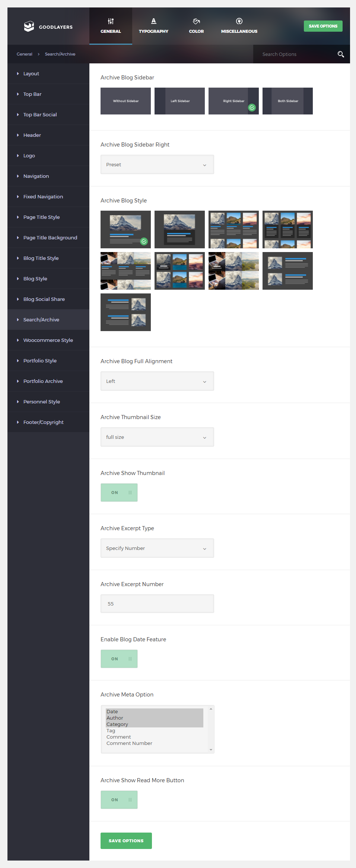The height and width of the screenshot is (868, 356).
Task: Click the General sliders icon
Action: click(x=111, y=21)
